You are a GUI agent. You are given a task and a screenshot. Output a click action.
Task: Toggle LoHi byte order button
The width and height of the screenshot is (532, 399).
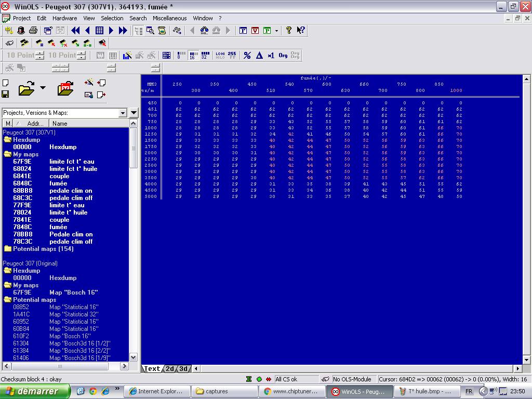click(220, 56)
